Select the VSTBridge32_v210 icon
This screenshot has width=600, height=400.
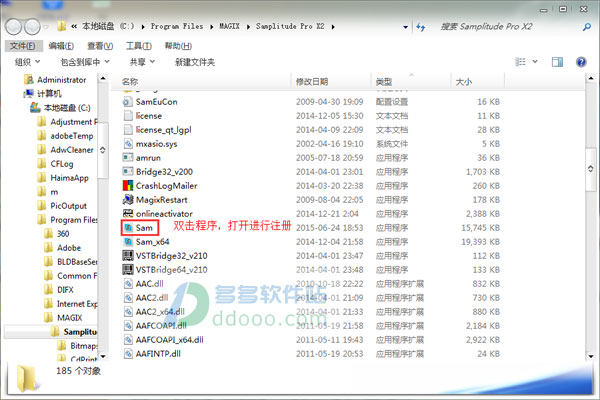click(128, 256)
